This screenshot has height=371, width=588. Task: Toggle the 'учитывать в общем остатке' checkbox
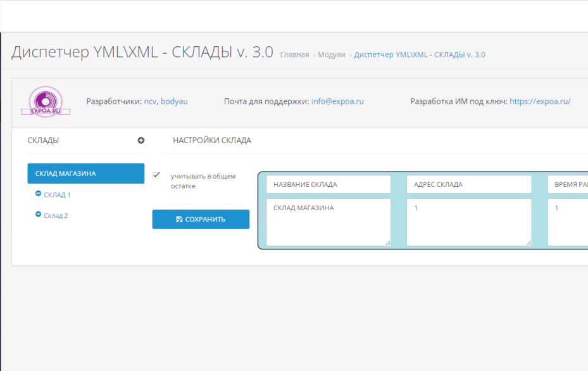(x=156, y=175)
